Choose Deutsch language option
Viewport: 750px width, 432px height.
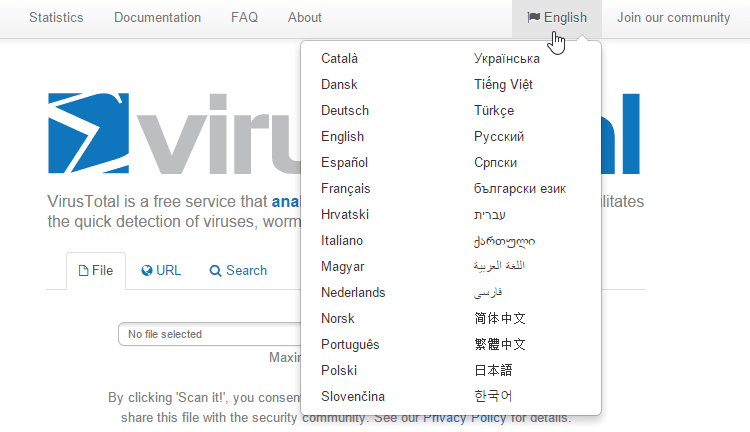(345, 111)
